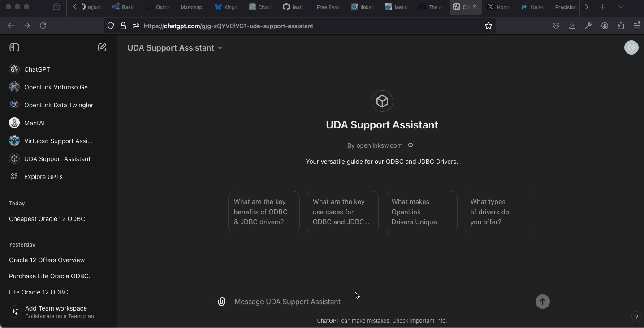Click the attach file paperclip icon

221,302
